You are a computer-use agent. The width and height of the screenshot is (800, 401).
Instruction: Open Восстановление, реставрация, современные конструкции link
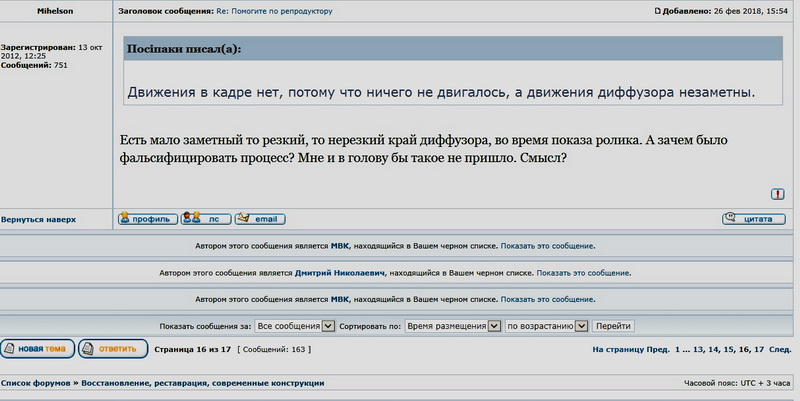tap(203, 383)
